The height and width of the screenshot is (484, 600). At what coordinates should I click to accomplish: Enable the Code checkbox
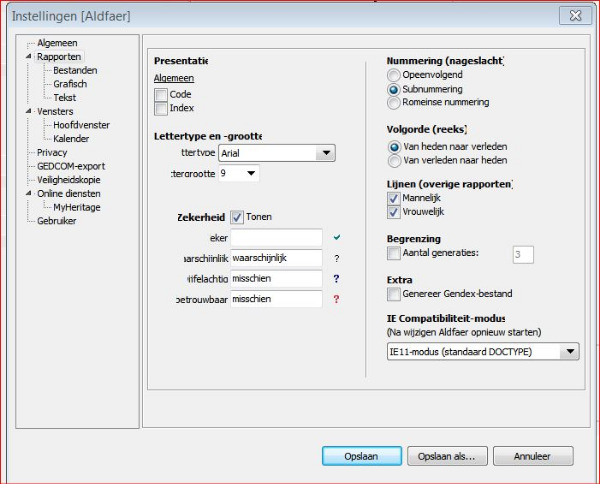161,94
